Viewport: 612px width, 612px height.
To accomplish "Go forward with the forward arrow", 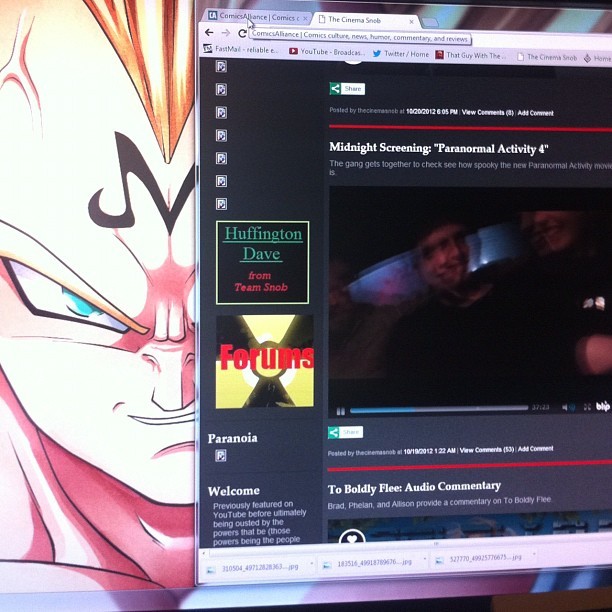I will [226, 33].
